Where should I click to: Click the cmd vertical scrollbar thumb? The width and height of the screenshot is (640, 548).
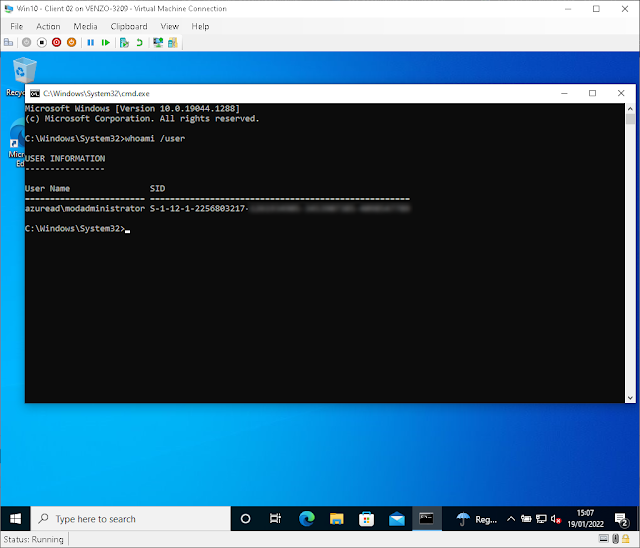tap(630, 119)
